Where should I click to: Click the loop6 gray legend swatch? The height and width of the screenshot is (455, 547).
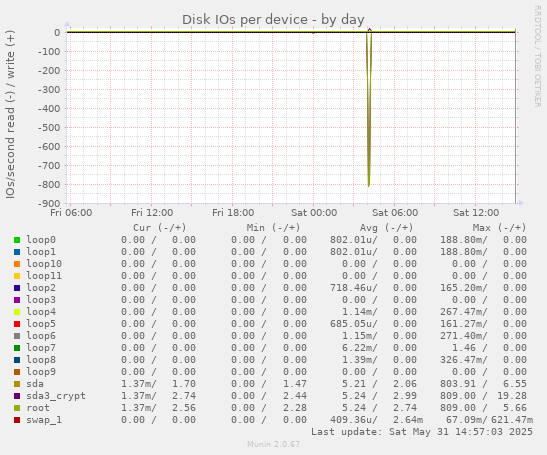coord(17,336)
